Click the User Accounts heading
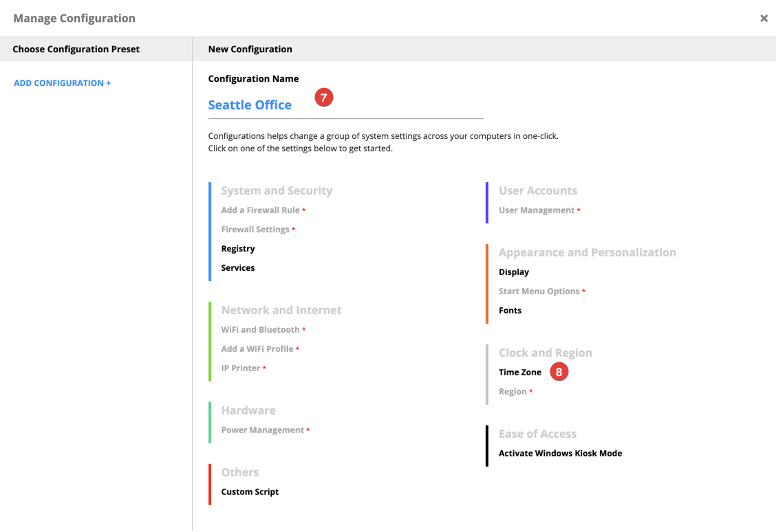776x532 pixels. [538, 191]
